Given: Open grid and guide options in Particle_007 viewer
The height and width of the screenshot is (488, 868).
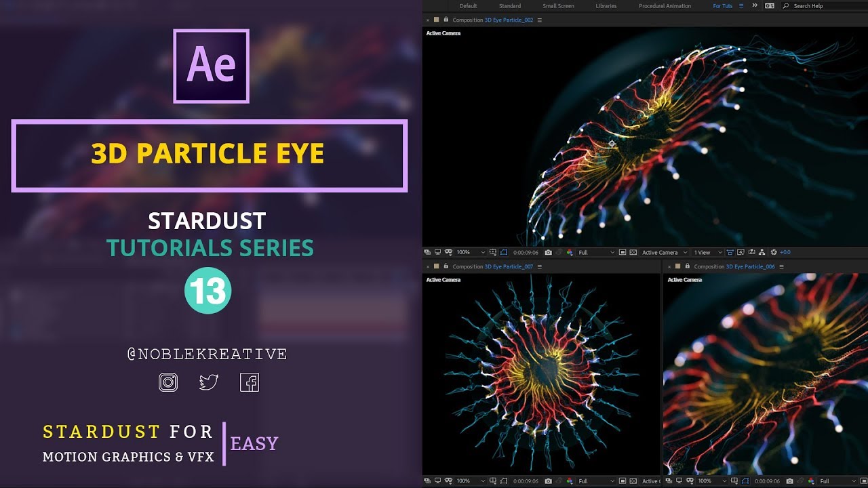Looking at the screenshot, I should (x=494, y=481).
